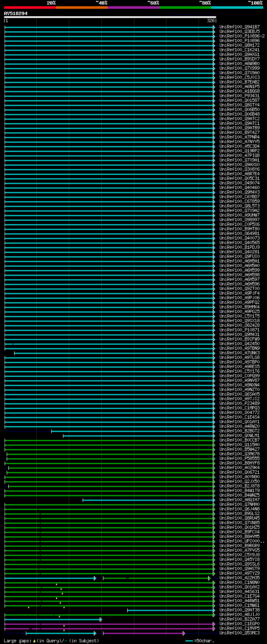Select the UniRef100_Q8L5T3 label
The image size is (267, 644).
pyautogui.click(x=239, y=206)
